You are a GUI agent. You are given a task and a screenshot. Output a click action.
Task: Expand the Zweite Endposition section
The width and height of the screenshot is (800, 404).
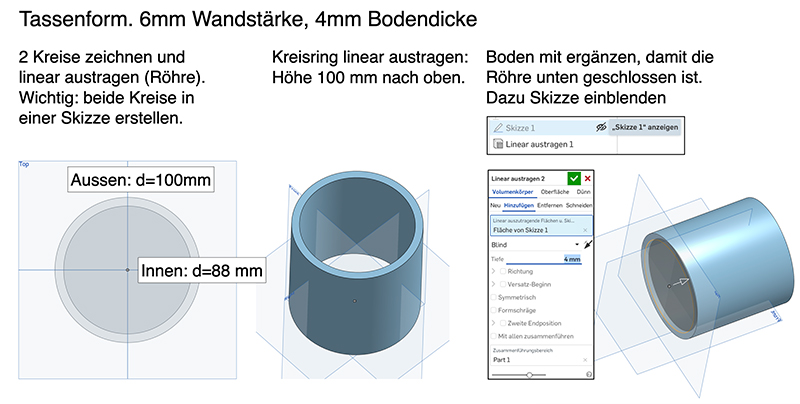click(x=494, y=323)
